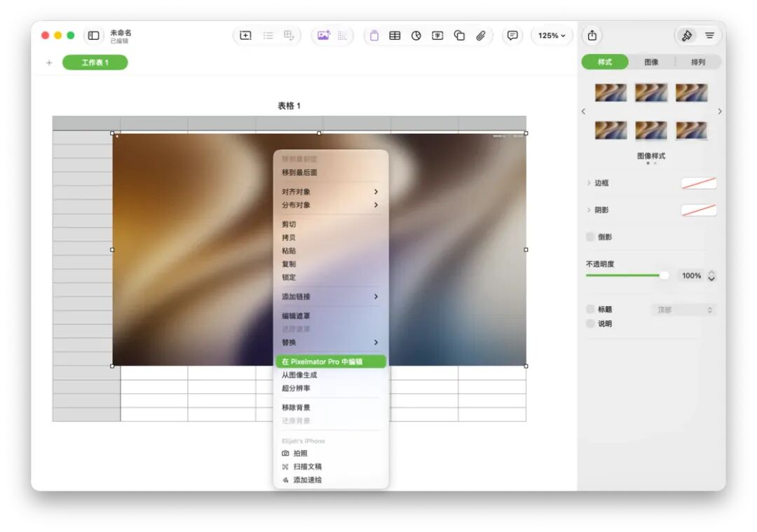
Task: Choose 移除背景 in context menu
Action: (x=330, y=407)
